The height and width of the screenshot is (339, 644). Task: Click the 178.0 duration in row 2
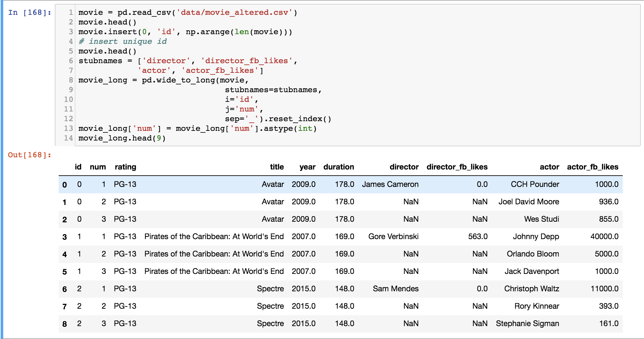(x=345, y=219)
